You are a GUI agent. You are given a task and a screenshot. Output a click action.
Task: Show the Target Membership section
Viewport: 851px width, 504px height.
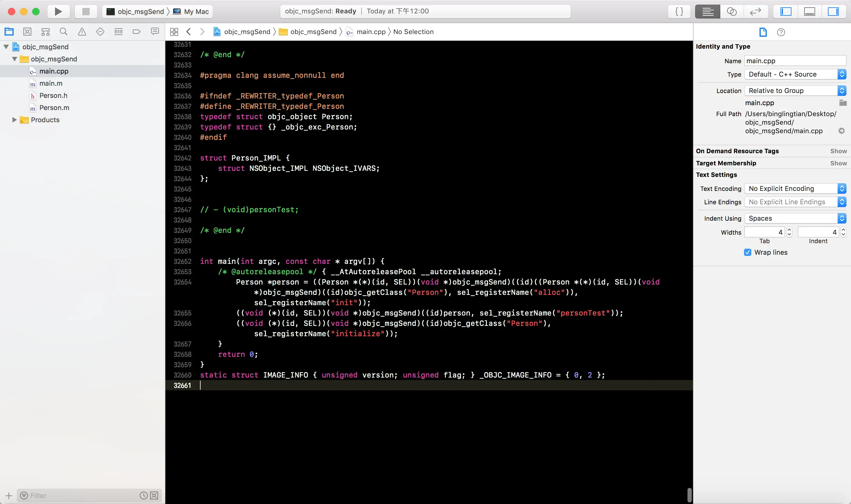(838, 163)
